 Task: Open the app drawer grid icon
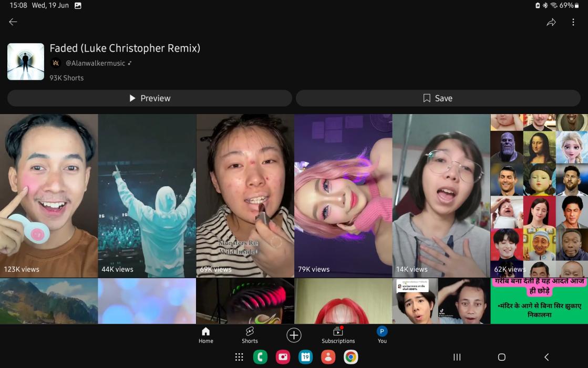click(x=239, y=357)
